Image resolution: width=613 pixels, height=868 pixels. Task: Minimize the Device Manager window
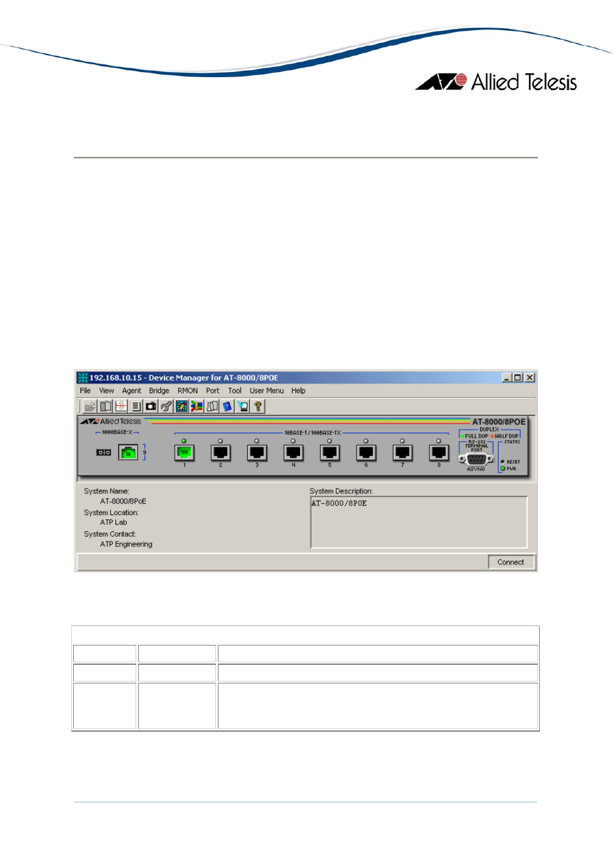[507, 377]
